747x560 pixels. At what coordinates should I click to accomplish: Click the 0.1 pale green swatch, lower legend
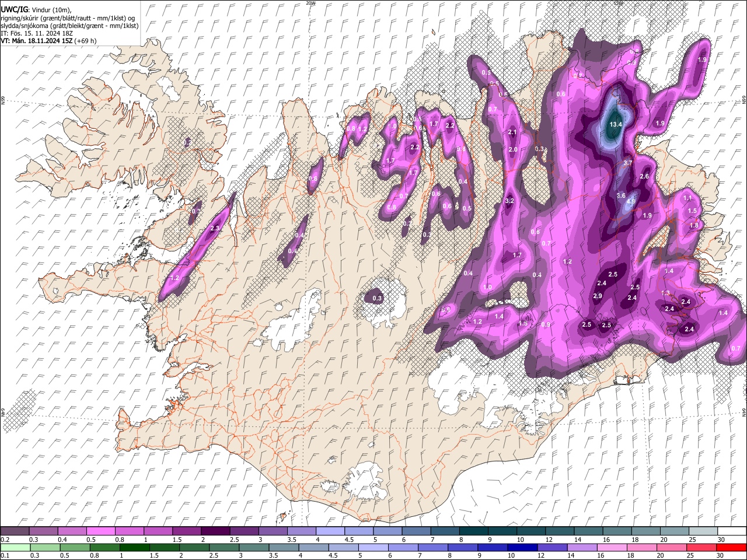(x=15, y=547)
